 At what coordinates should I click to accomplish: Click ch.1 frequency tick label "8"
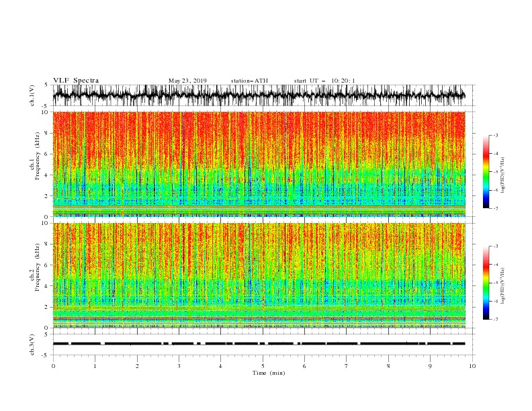coord(47,133)
